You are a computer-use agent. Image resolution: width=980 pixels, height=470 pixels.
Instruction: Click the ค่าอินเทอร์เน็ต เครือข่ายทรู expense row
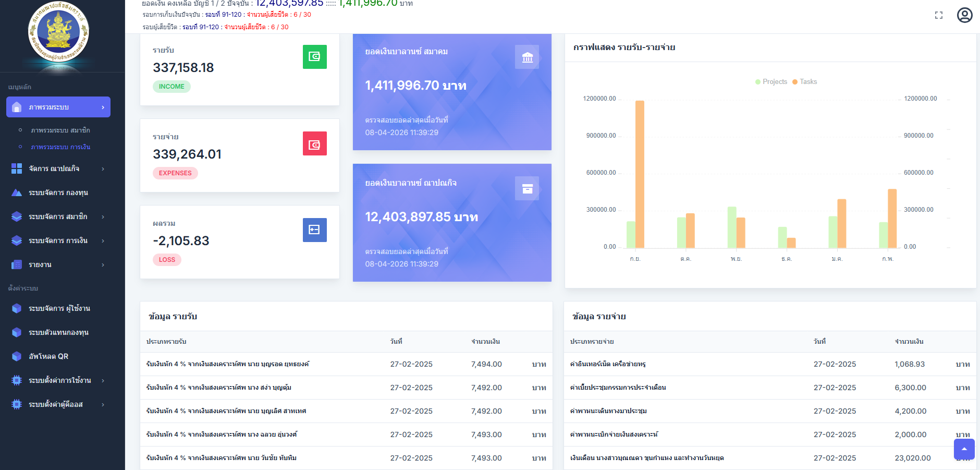770,364
